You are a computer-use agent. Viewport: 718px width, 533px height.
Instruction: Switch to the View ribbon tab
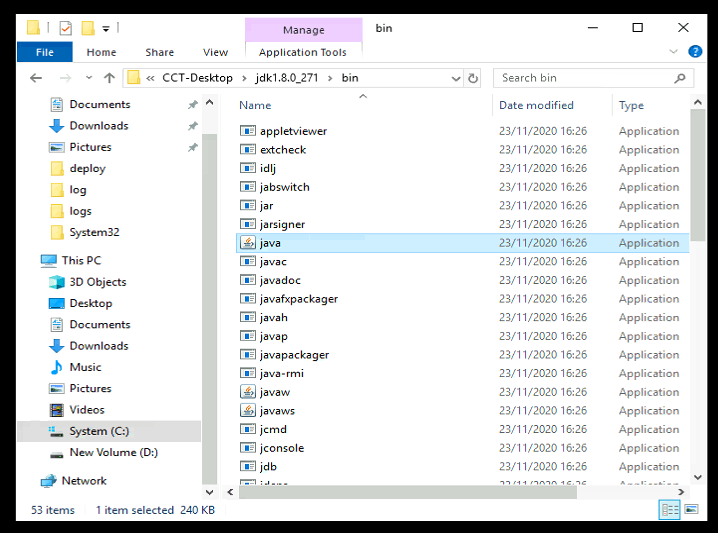215,52
